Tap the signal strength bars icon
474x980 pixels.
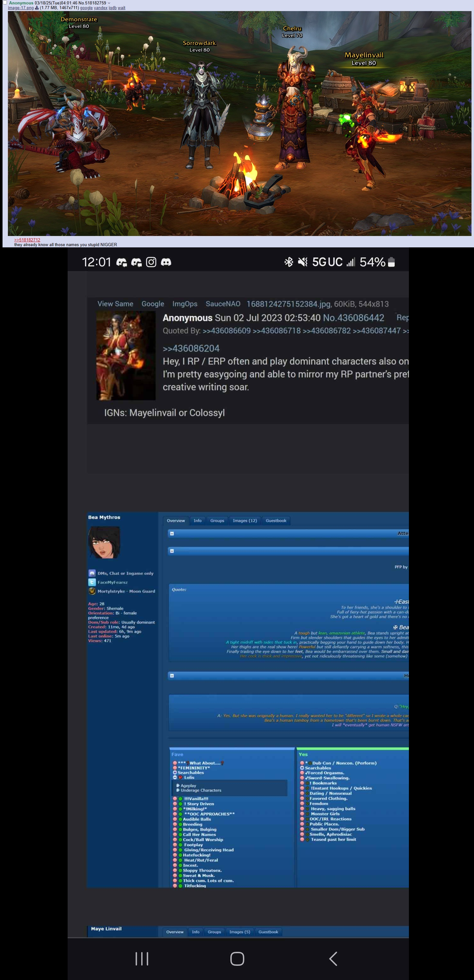[350, 262]
